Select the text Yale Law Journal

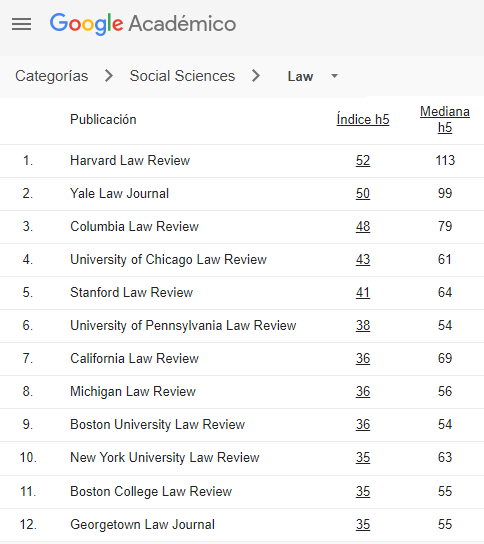[x=119, y=194]
